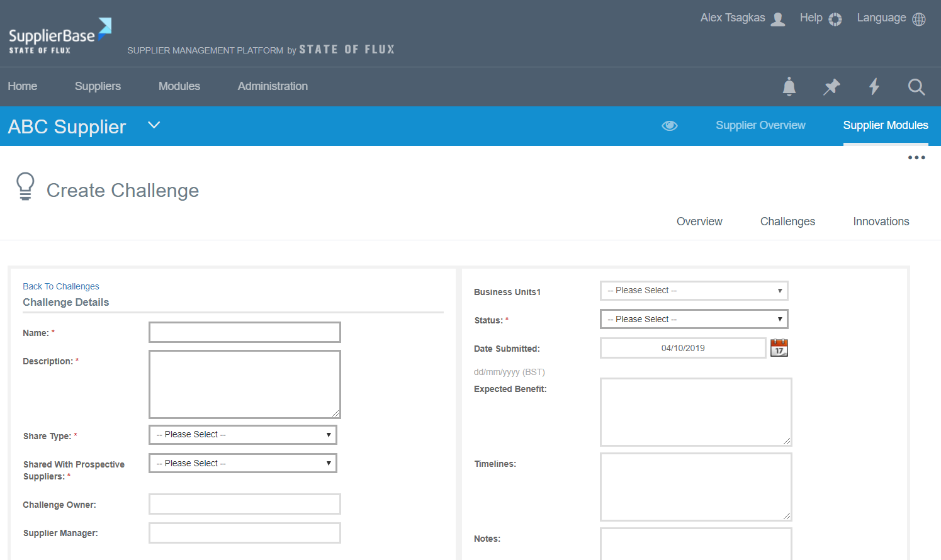Open the notifications bell icon
The width and height of the screenshot is (941, 560).
pyautogui.click(x=789, y=86)
